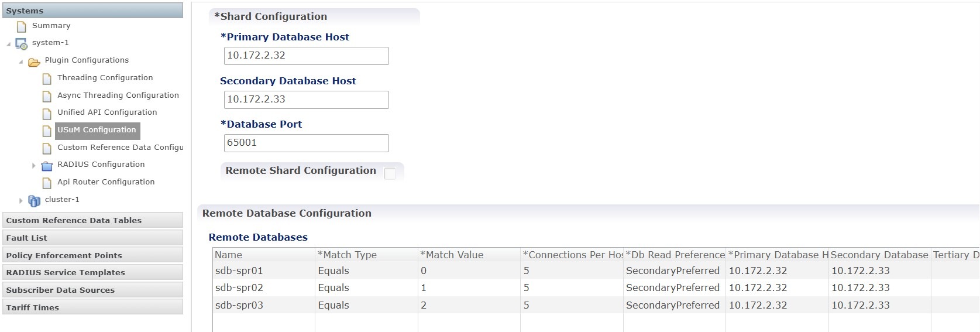Click the cluster-1 icon
980x332 pixels.
coord(34,200)
